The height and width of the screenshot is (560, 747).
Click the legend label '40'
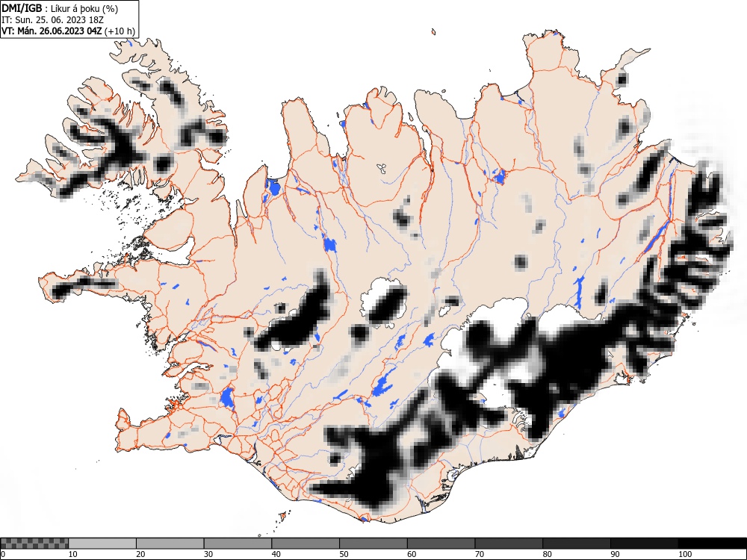(276, 554)
